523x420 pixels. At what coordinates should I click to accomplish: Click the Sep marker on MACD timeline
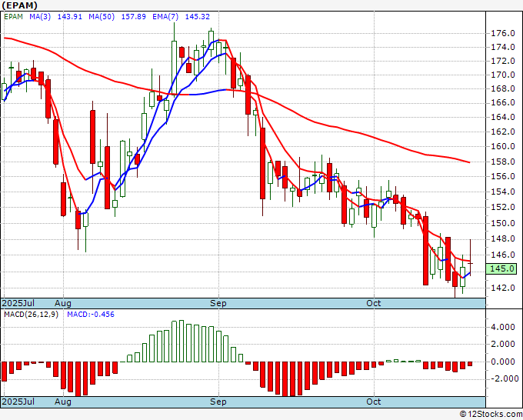click(219, 402)
